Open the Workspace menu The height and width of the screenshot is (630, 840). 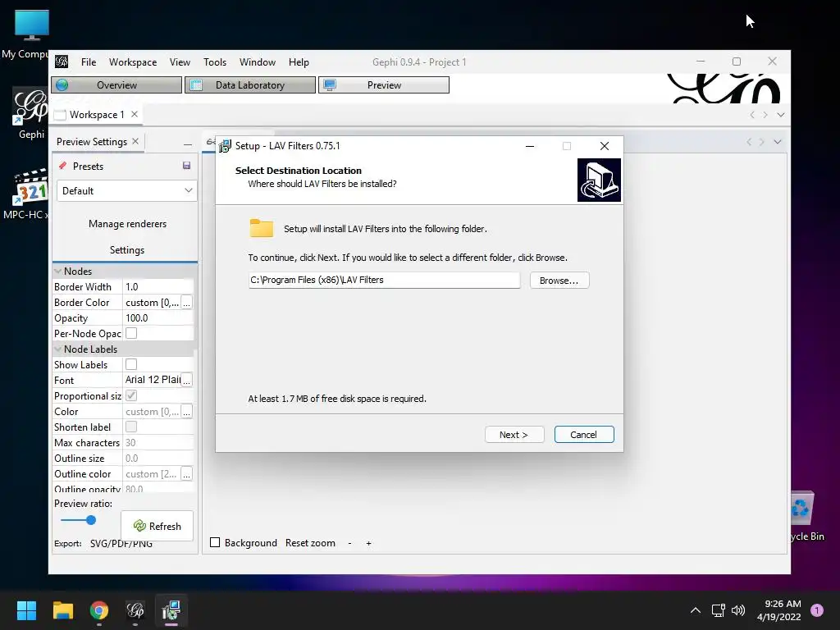pos(133,62)
